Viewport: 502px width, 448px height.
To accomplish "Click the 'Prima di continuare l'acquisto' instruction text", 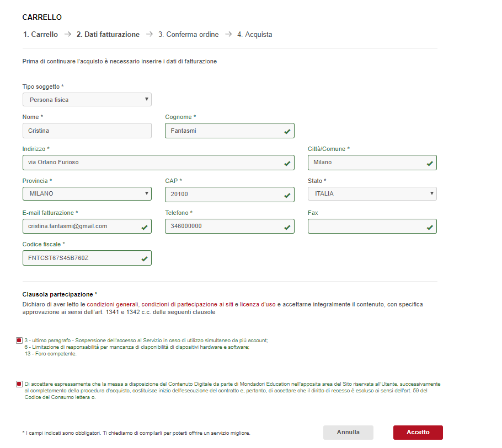I will [x=119, y=61].
